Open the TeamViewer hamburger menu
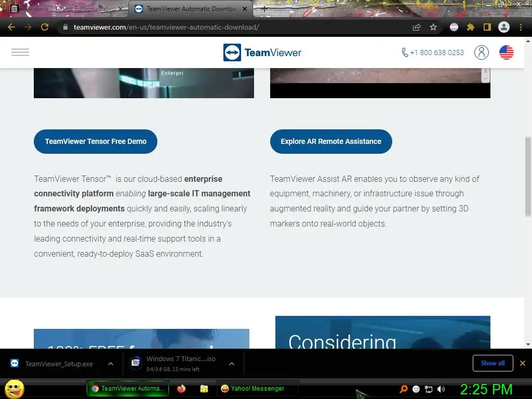Image resolution: width=532 pixels, height=399 pixels. pos(20,52)
